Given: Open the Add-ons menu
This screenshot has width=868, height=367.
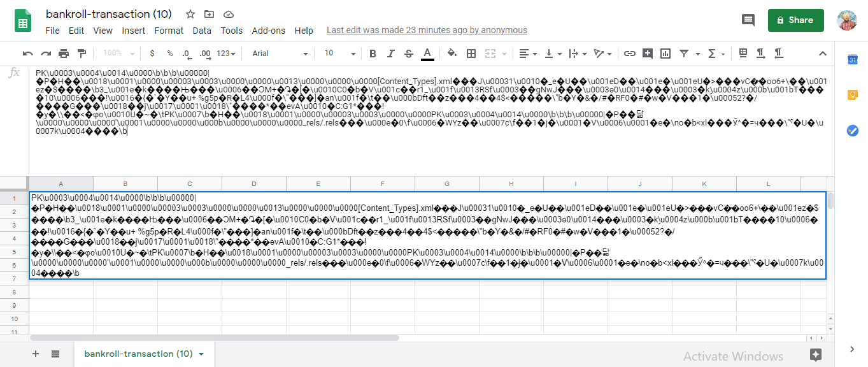Looking at the screenshot, I should pyautogui.click(x=269, y=30).
